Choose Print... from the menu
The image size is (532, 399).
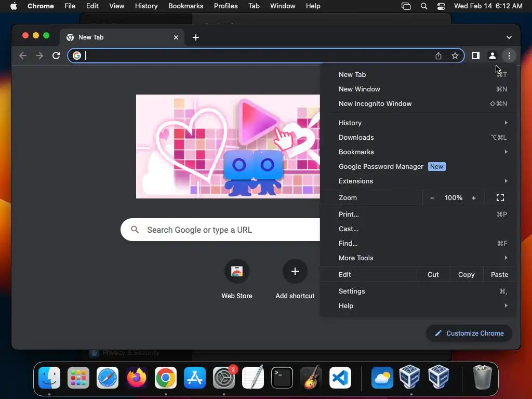[418, 215]
